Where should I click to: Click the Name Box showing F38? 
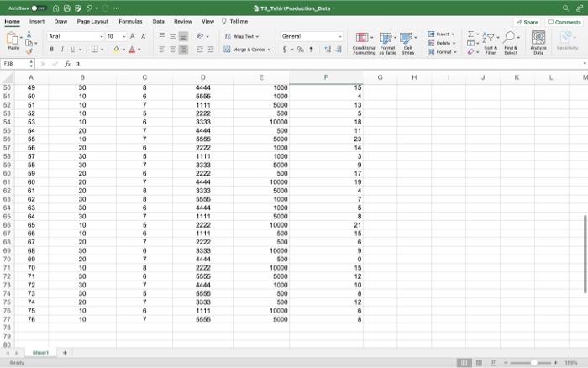click(x=15, y=64)
